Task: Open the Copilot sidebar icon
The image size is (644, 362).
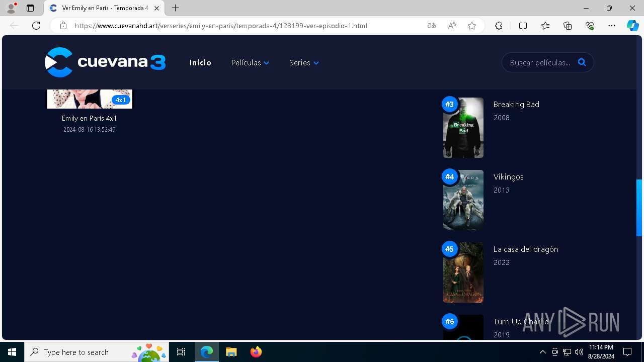Action: click(x=632, y=26)
